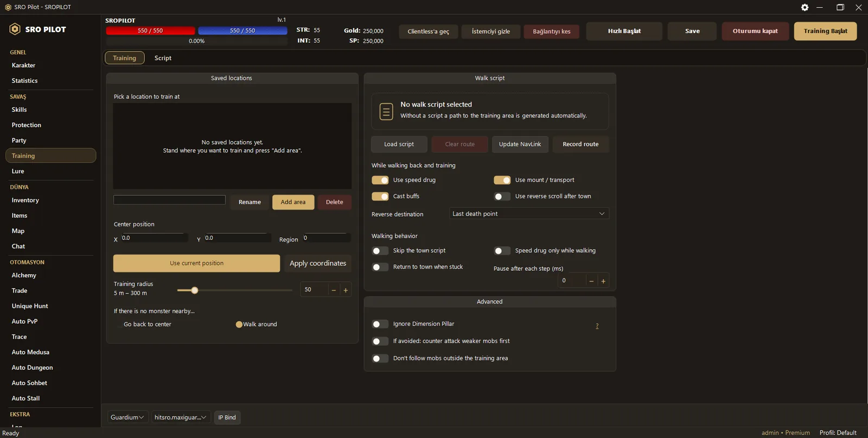Viewport: 868px width, 438px height.
Task: Select the Training tab
Action: (125, 58)
